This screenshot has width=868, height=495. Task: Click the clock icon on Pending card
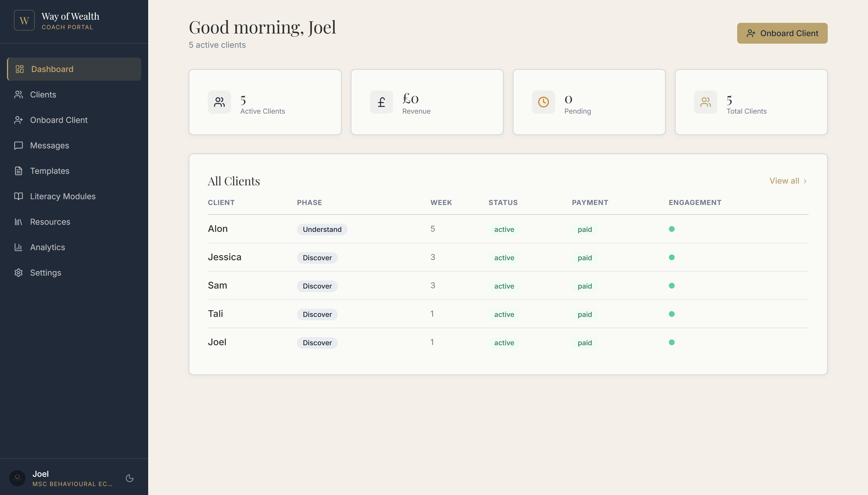click(x=543, y=102)
